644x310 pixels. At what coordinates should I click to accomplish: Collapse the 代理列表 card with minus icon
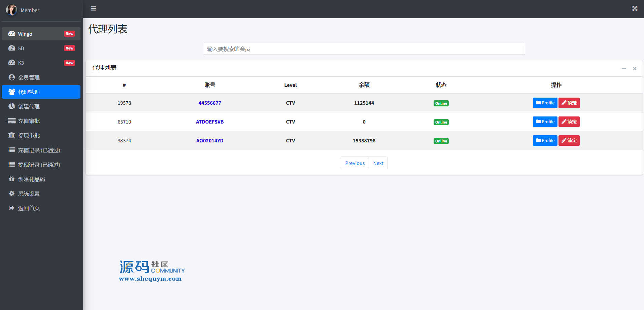point(623,69)
